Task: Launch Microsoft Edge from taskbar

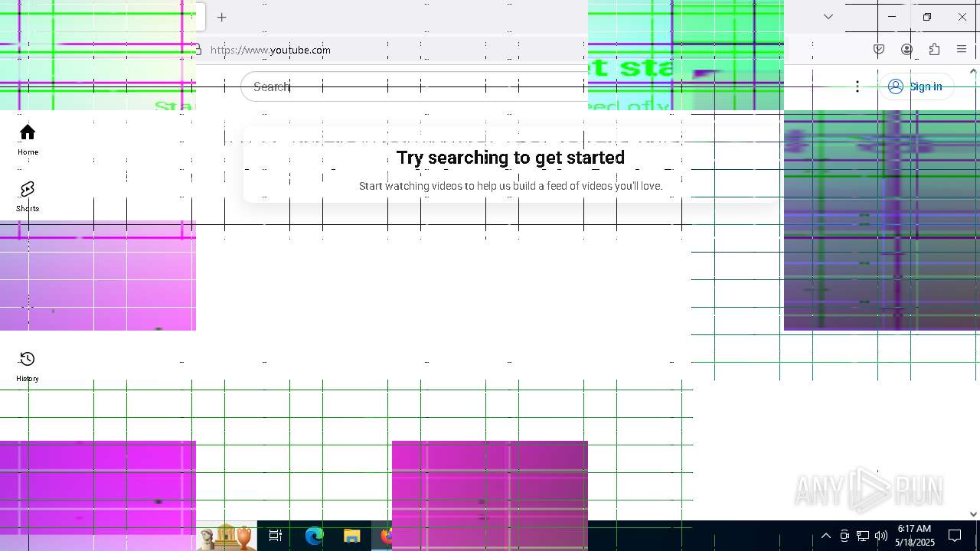Action: (x=314, y=536)
